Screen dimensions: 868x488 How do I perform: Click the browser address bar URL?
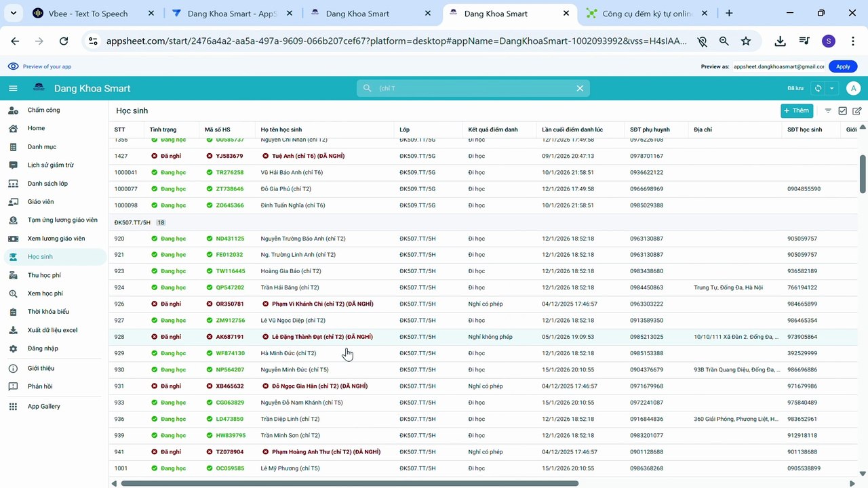pos(397,41)
